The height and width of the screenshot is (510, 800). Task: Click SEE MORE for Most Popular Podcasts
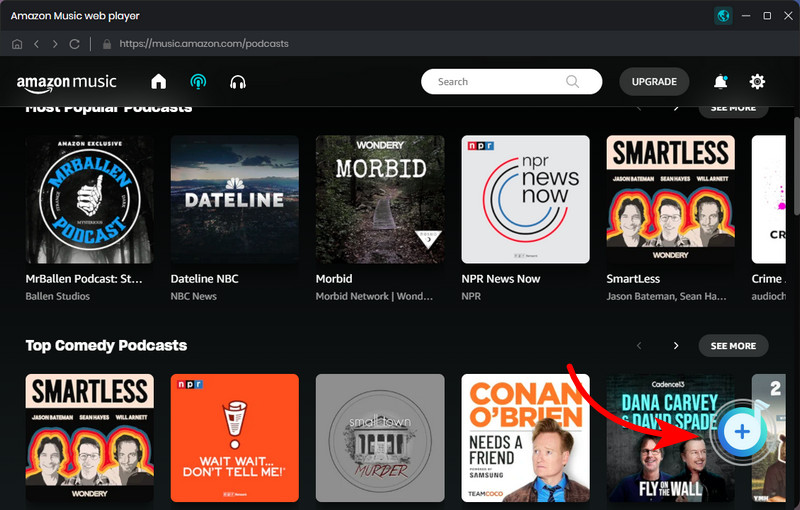(733, 109)
